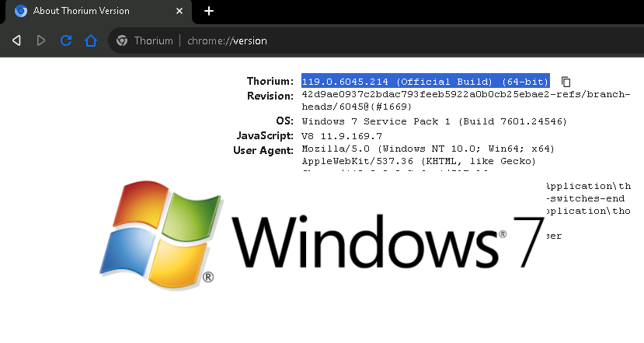Click the Revision hash value text
This screenshot has width=644, height=343.
click(466, 100)
